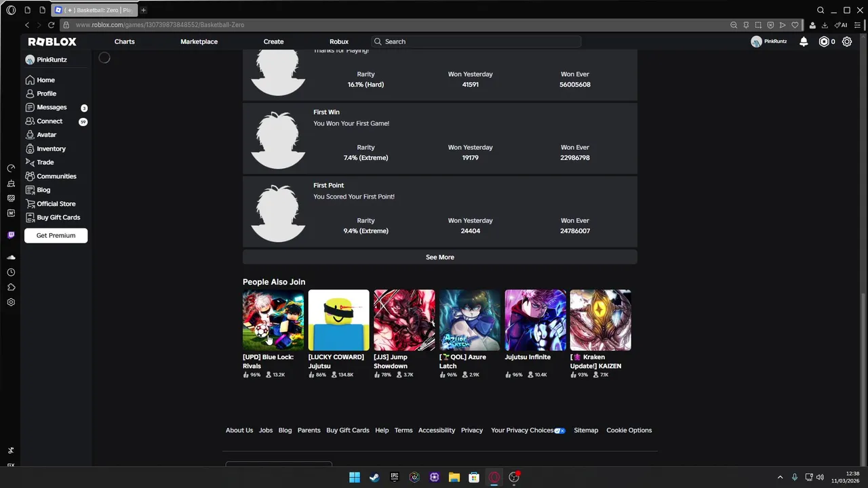Image resolution: width=868 pixels, height=488 pixels.
Task: Open the notifications bell
Action: point(804,41)
